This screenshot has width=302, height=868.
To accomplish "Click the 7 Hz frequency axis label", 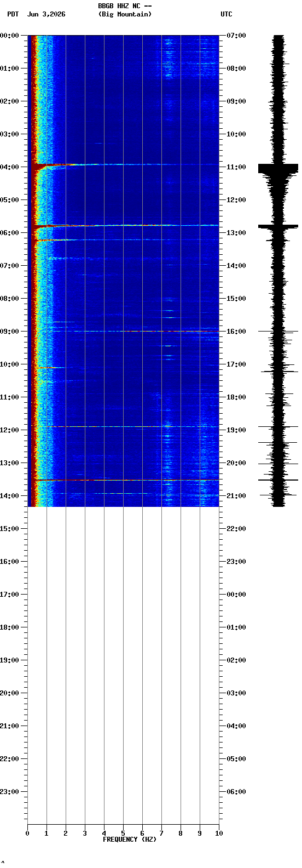I will 161,833.
